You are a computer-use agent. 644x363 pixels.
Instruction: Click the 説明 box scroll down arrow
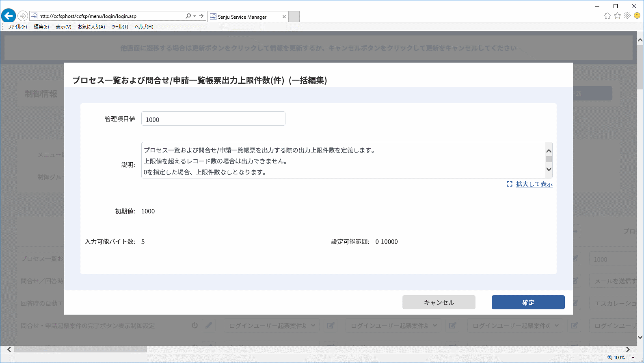point(549,169)
